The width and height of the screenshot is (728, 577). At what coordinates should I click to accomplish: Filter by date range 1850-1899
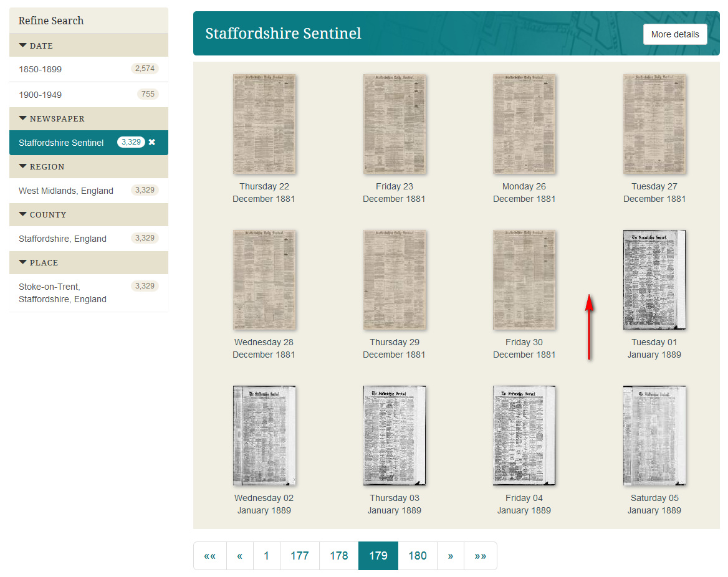point(41,69)
